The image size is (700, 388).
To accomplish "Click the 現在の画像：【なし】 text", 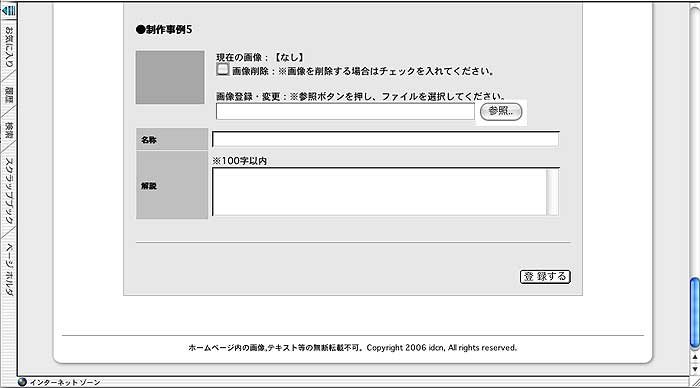I will [260, 57].
